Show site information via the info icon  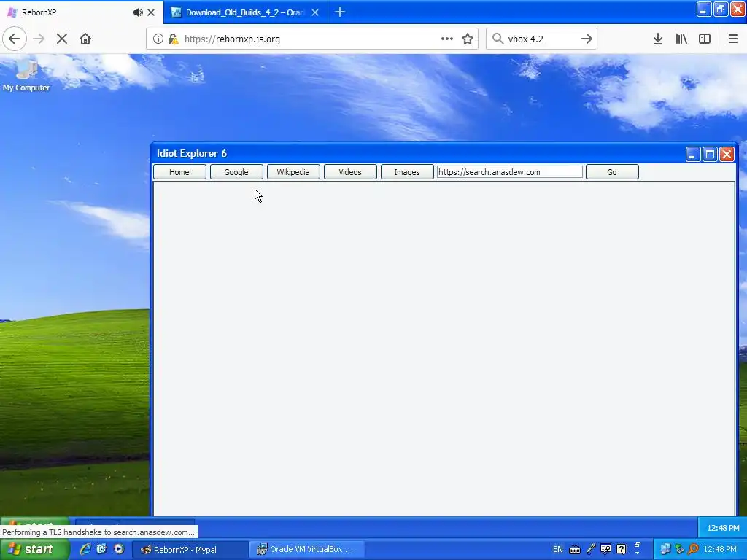(158, 39)
